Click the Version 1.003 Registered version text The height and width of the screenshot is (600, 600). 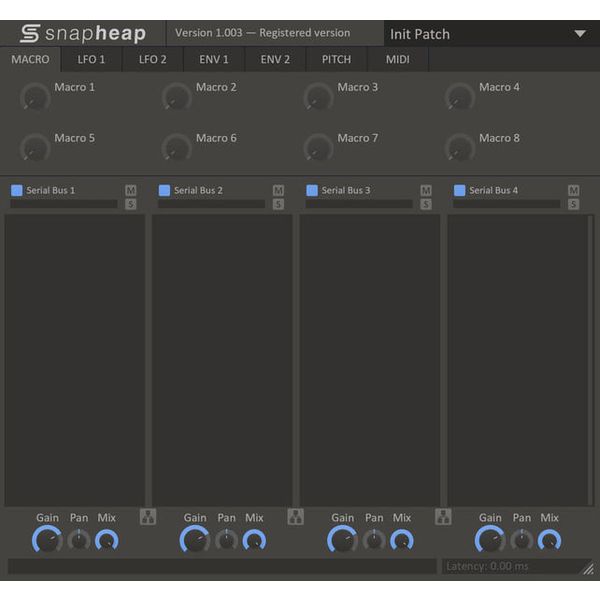262,33
